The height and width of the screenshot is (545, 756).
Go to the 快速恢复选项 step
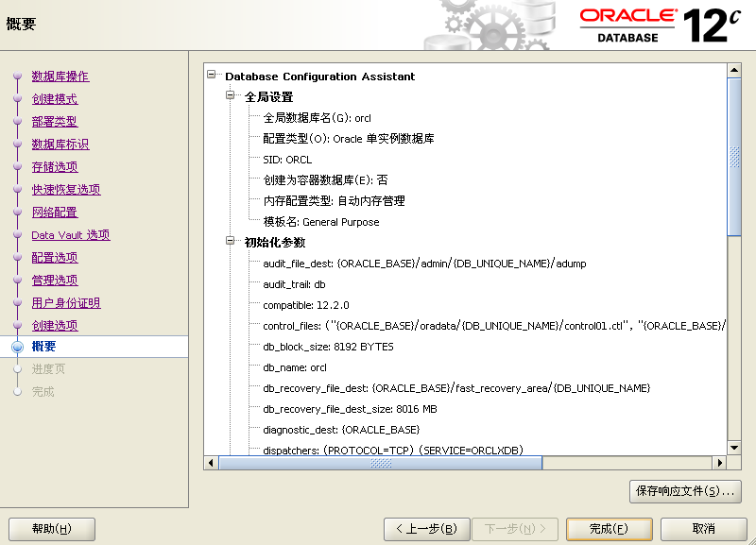click(66, 189)
